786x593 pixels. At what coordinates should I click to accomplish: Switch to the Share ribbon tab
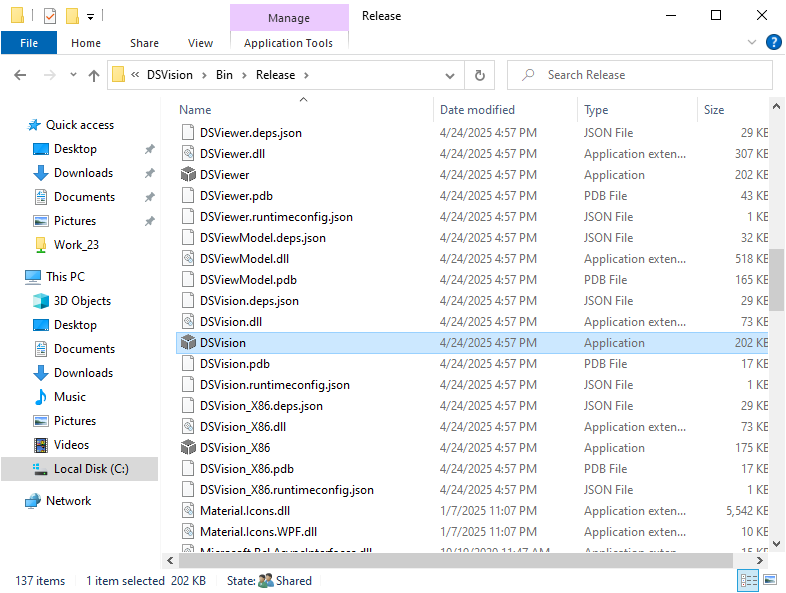[x=144, y=43]
